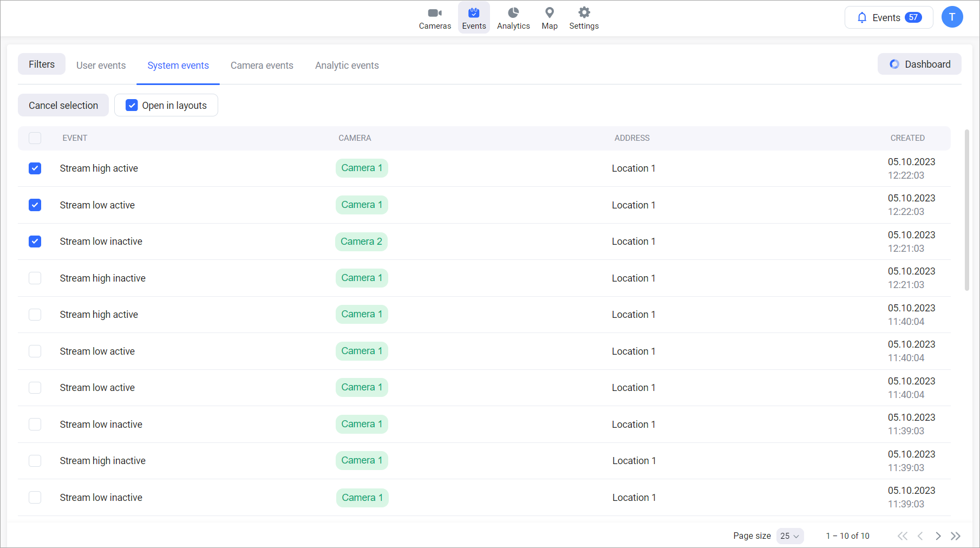Click the vertical scrollbar on the events table
Image resolution: width=980 pixels, height=548 pixels.
[x=966, y=210]
